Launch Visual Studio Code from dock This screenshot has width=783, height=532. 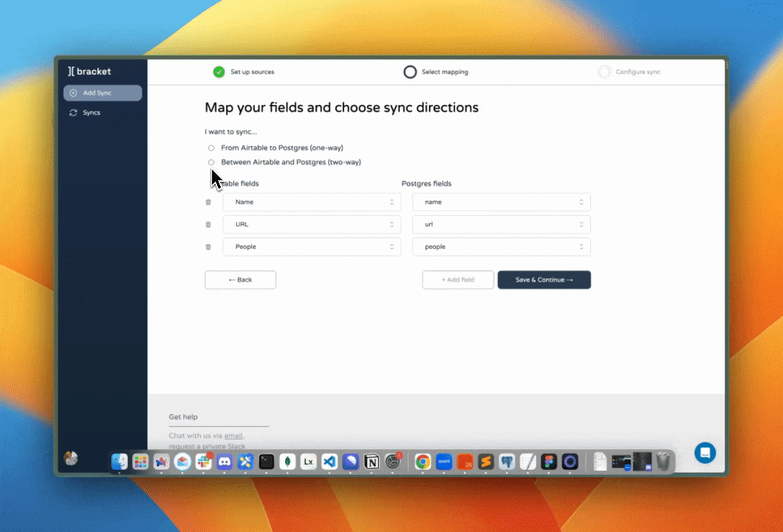[x=329, y=462]
